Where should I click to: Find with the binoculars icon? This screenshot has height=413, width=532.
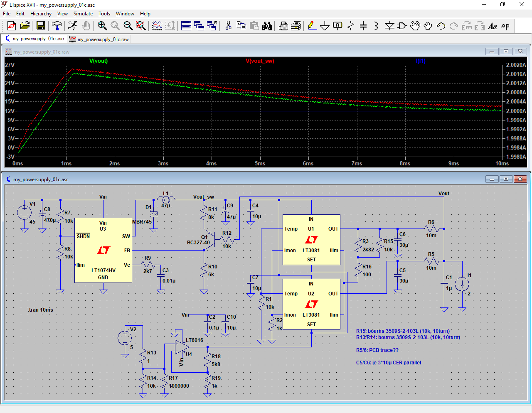click(267, 26)
